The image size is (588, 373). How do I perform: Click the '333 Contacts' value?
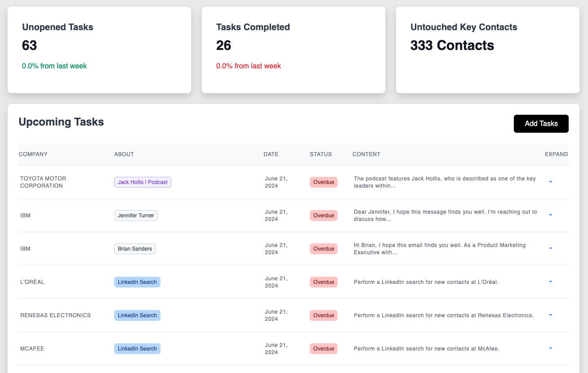click(452, 45)
